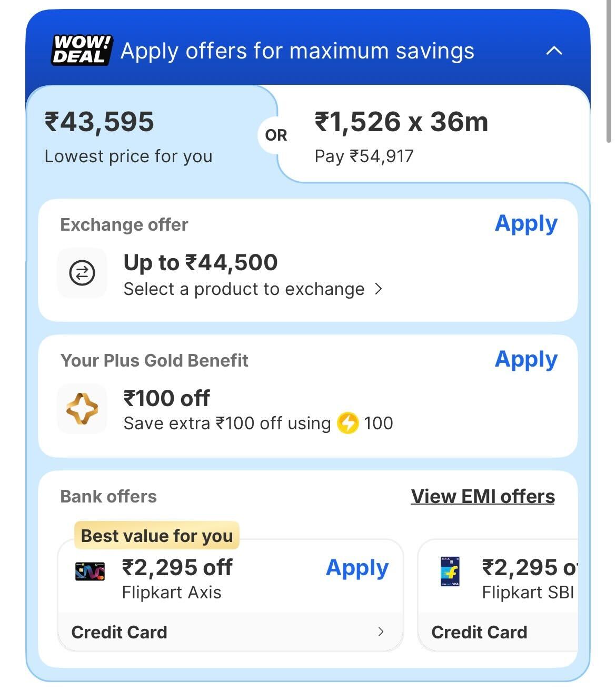
Task: Apply the Plus Gold Benefit
Action: click(525, 360)
